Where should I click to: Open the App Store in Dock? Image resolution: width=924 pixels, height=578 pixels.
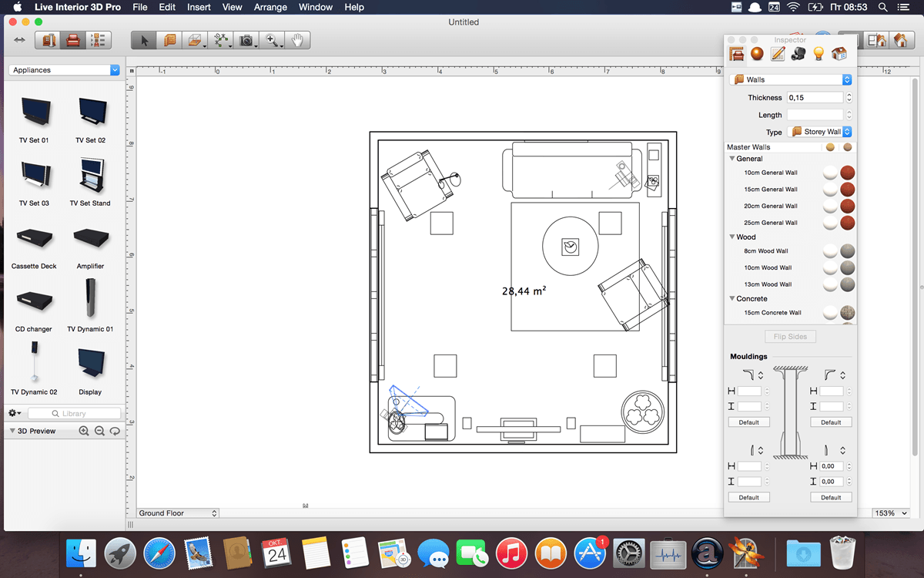[x=591, y=553]
